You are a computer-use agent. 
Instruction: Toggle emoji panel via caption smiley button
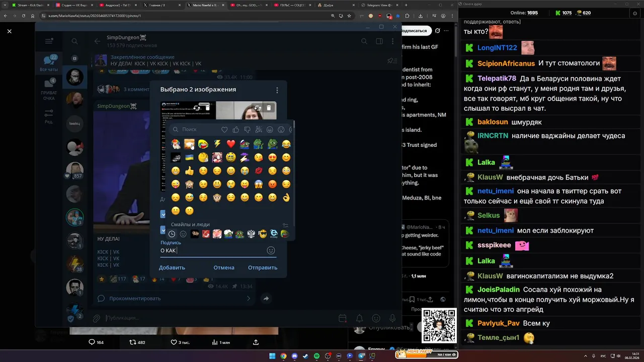[x=271, y=250]
